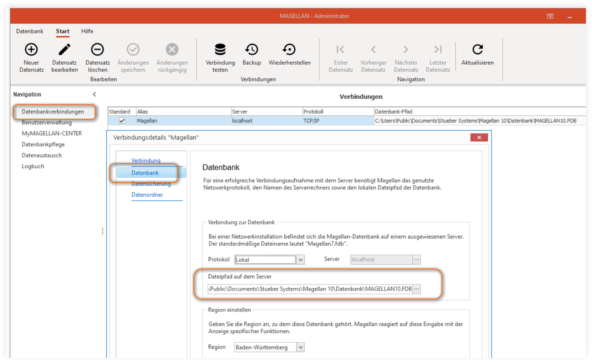The height and width of the screenshot is (364, 592).
Task: Click Datensatz bearbeiten pencil icon
Action: click(x=64, y=49)
